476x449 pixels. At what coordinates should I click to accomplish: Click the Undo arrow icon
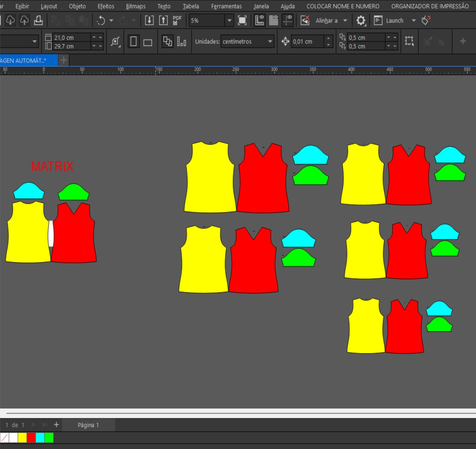[x=101, y=21]
